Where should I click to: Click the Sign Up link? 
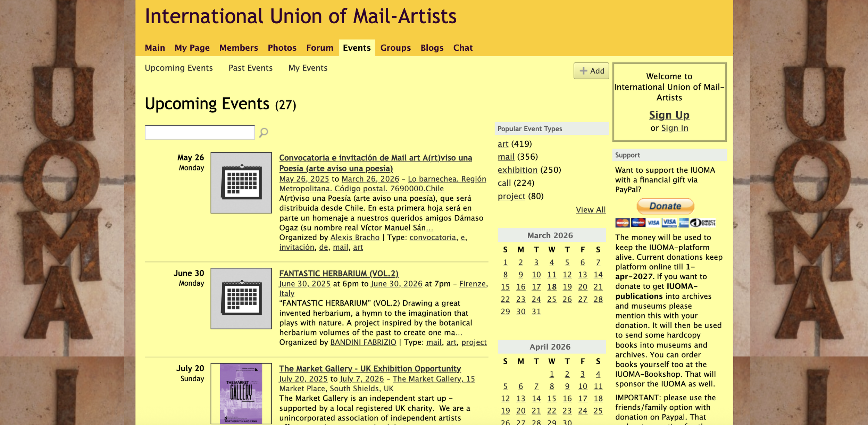point(669,115)
